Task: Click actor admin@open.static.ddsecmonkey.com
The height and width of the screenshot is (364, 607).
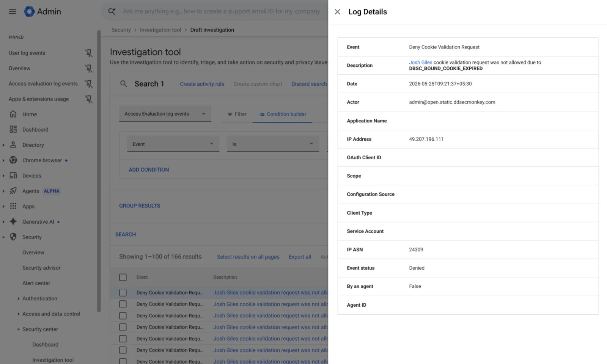Action: [x=452, y=102]
